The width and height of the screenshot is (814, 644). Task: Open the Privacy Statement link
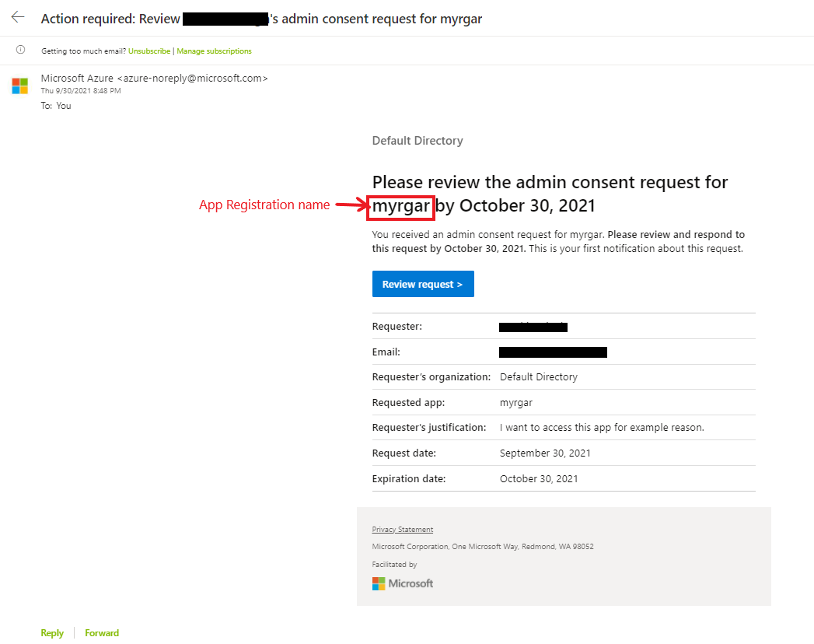(x=402, y=529)
